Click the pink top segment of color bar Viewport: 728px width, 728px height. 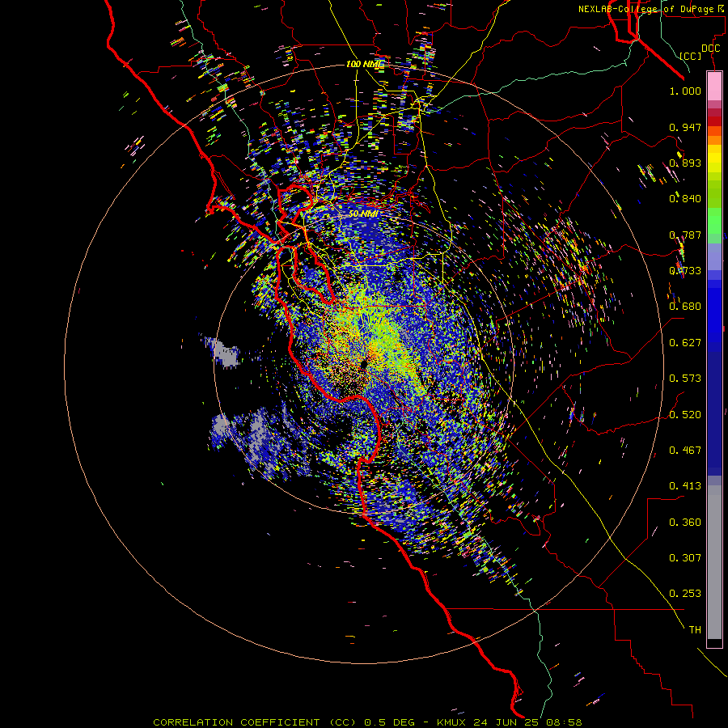point(714,87)
